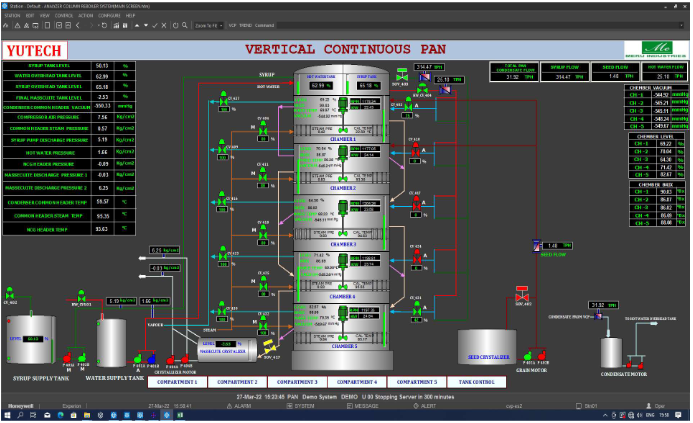Open the command bar dropdown arrow
Image resolution: width=693 pixels, height=423 pixels.
coord(681,26)
